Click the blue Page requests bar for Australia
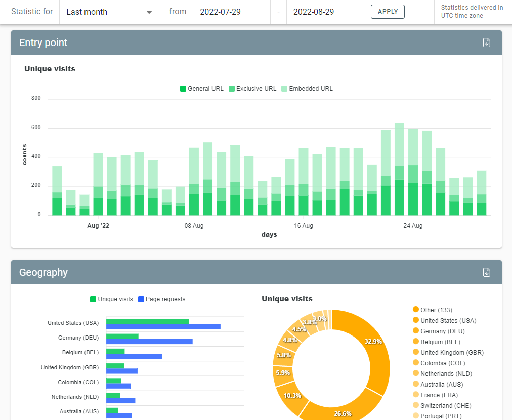The width and height of the screenshot is (512, 420). coord(119,415)
